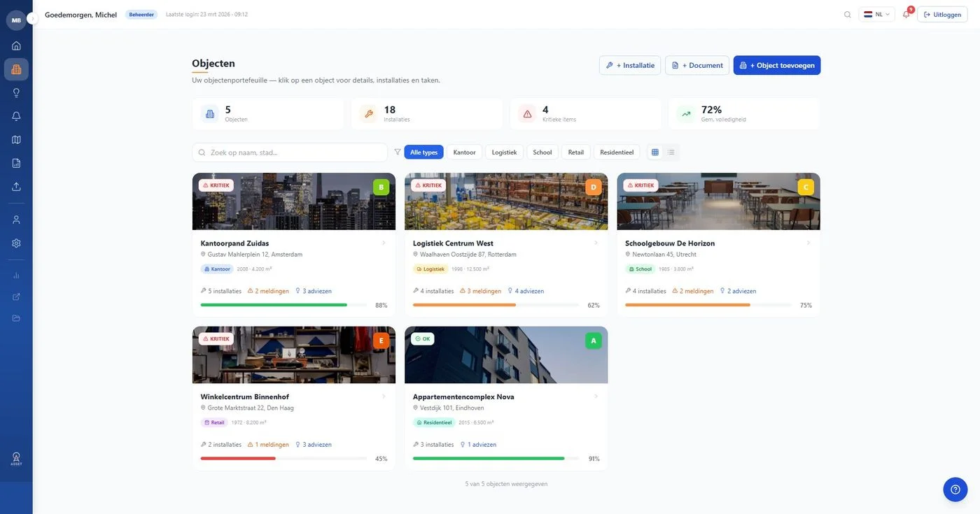Viewport: 980px width, 514px height.
Task: Click the Uitloggen button
Action: [942, 15]
